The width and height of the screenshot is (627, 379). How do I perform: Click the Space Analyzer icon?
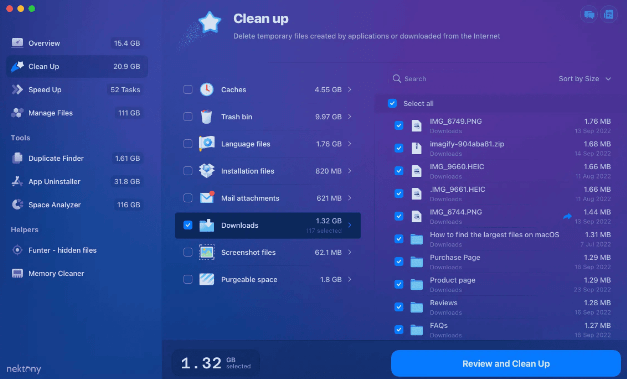coord(17,205)
